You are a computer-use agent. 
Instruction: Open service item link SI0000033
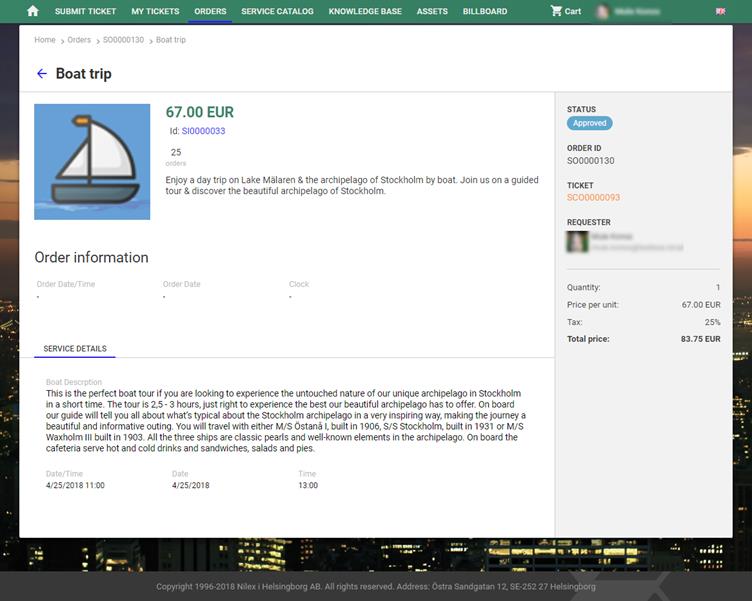[x=203, y=131]
